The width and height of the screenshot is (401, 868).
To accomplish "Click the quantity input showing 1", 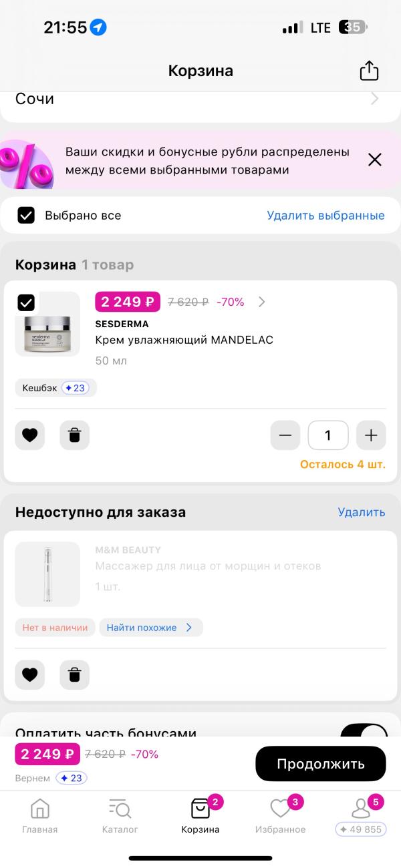I will [x=328, y=435].
